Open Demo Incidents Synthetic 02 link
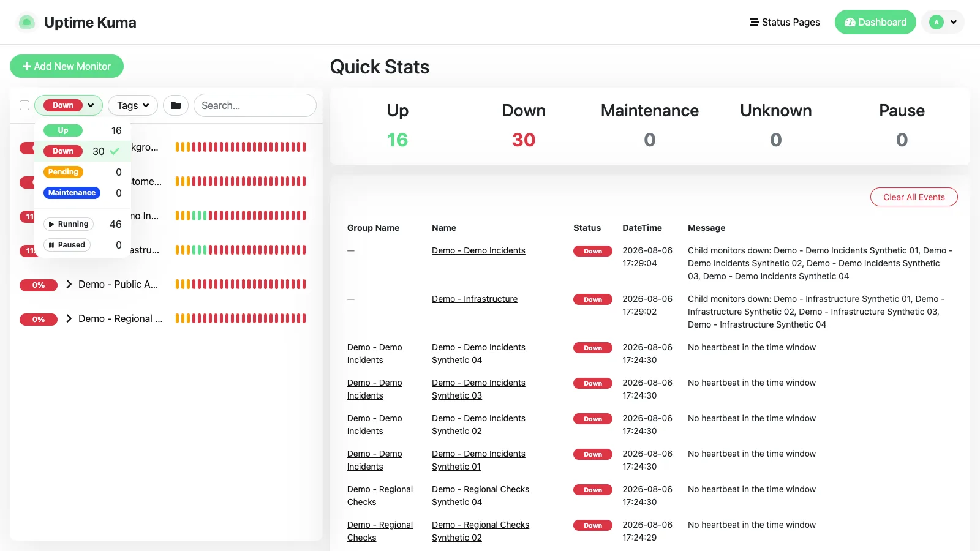 pyautogui.click(x=478, y=425)
